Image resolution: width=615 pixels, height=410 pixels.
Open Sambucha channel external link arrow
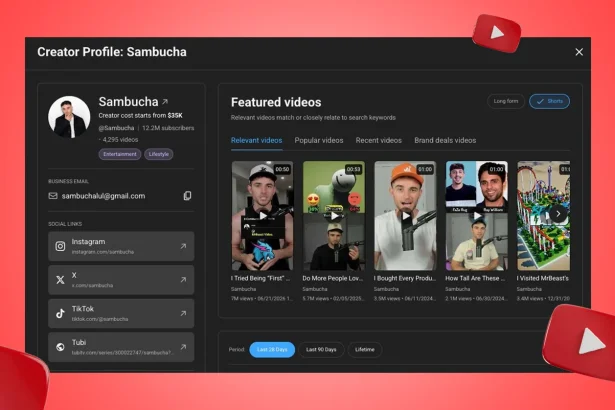(x=165, y=102)
